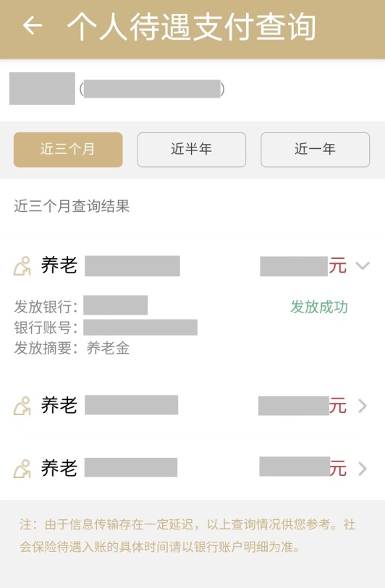Expand the second 养老 record arrow
The height and width of the screenshot is (588, 385).
click(x=362, y=406)
